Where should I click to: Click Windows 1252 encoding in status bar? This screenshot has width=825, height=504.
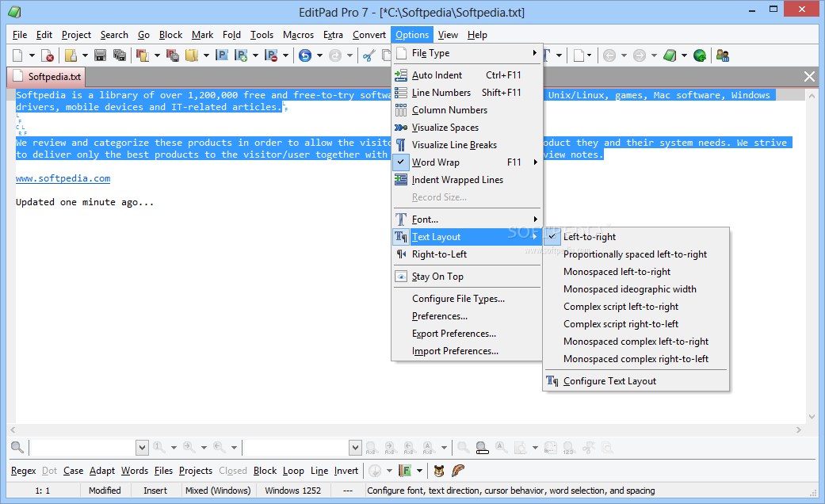coord(293,491)
